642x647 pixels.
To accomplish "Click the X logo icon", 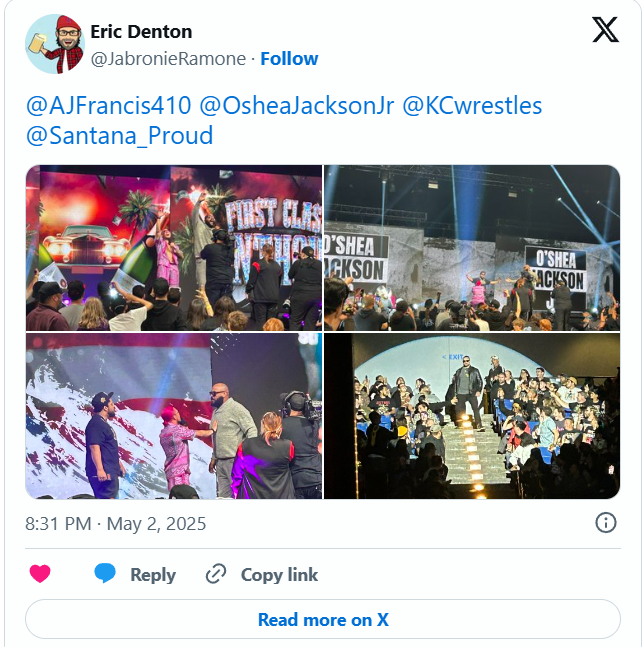I will point(605,30).
